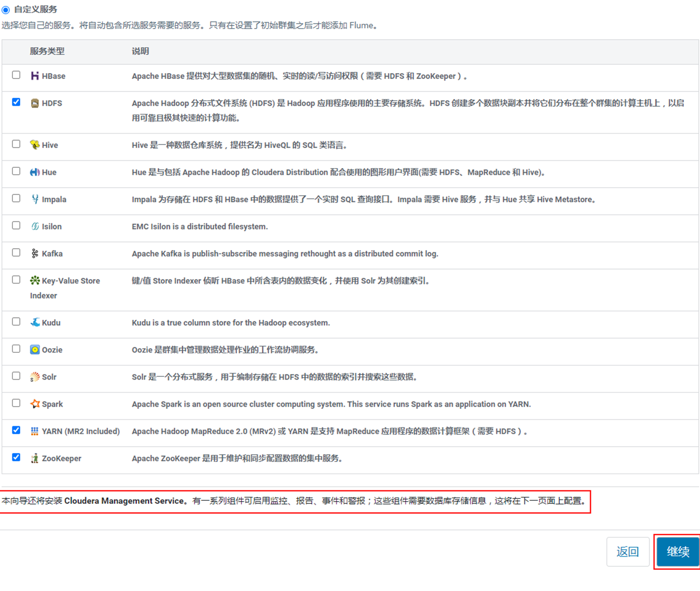Tick the Hue service checkbox

(16, 171)
